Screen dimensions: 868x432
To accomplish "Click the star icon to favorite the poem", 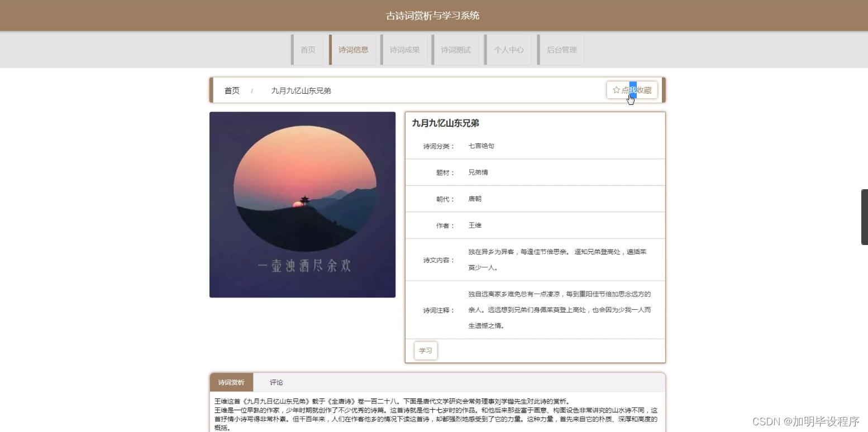I will [616, 90].
